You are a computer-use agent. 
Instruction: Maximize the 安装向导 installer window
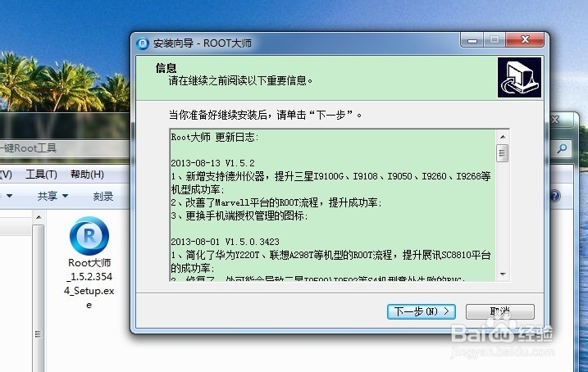coord(495,40)
